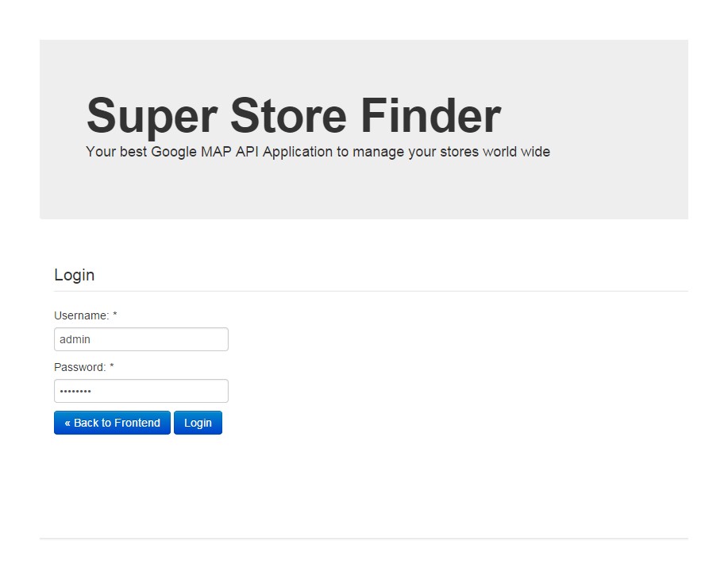Click the divider line under Login heading
The image size is (728, 580).
[x=371, y=291]
